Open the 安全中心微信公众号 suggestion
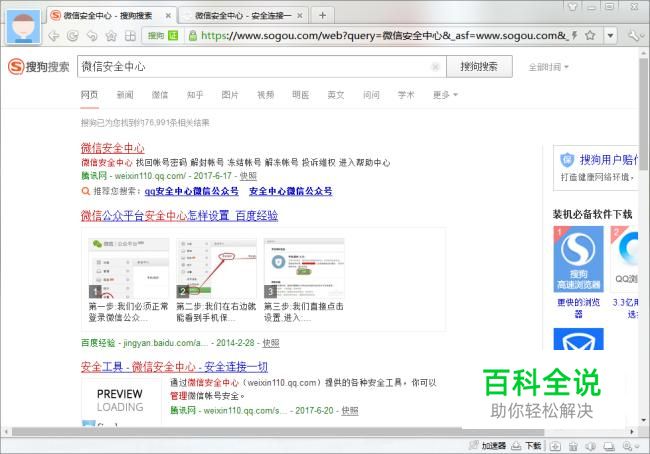650x454 pixels. [x=291, y=191]
